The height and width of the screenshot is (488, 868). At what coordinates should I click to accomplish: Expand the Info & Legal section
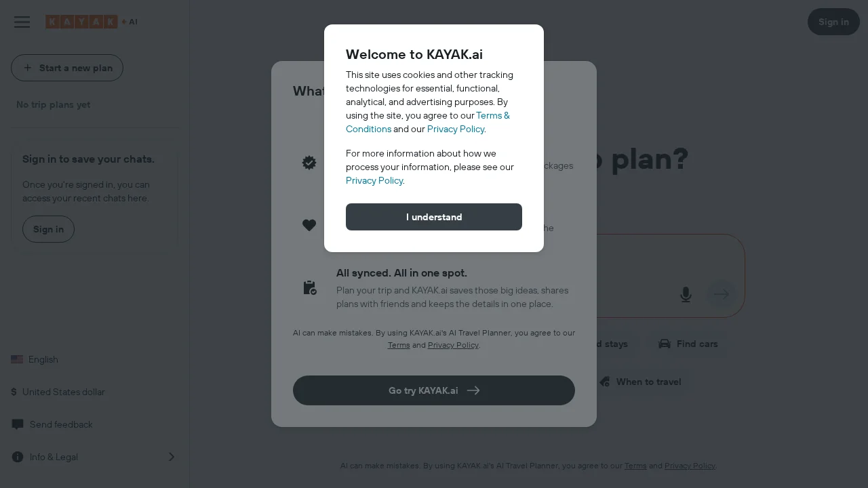[x=172, y=457]
